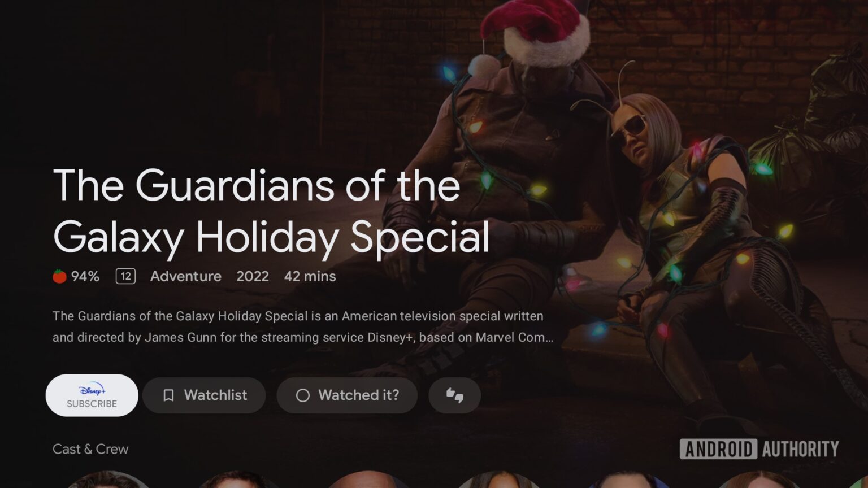868x488 pixels.
Task: Click the bookmark icon beside Watchlist
Action: pyautogui.click(x=168, y=395)
